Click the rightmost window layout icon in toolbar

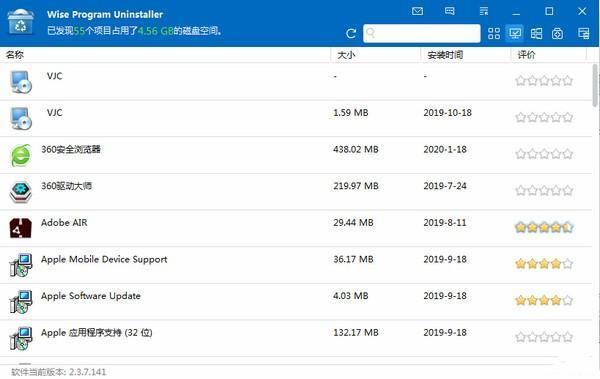(584, 34)
